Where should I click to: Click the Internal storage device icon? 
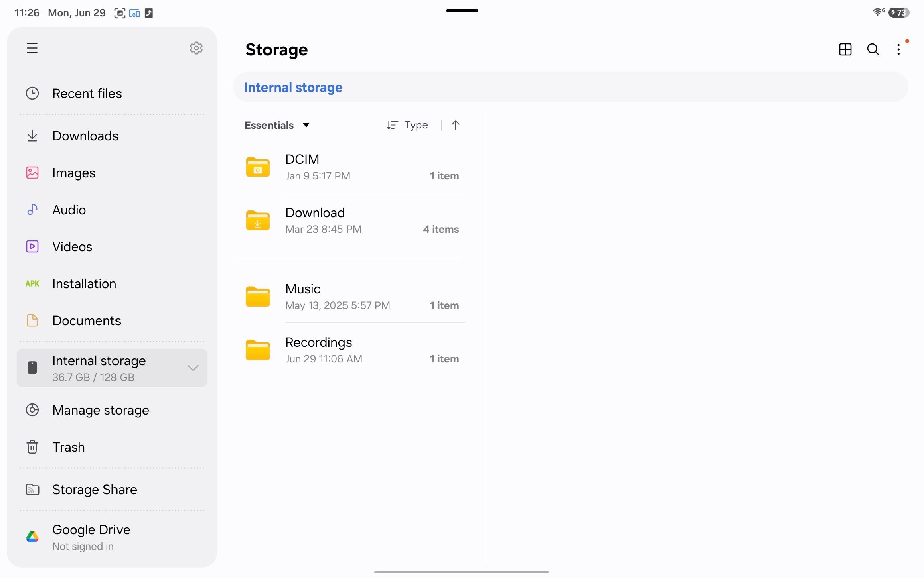(x=32, y=368)
